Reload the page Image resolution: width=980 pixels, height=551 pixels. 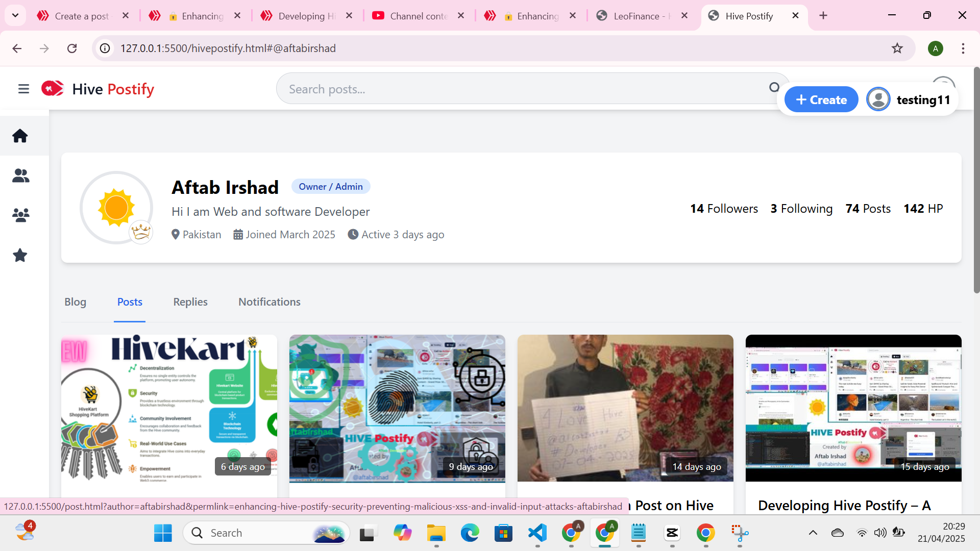(x=72, y=48)
